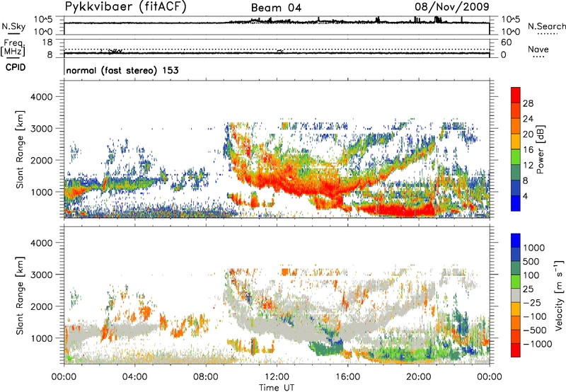566x392 pixels.
Task: Click the 28 tick on Power colorbar
Action: point(528,103)
